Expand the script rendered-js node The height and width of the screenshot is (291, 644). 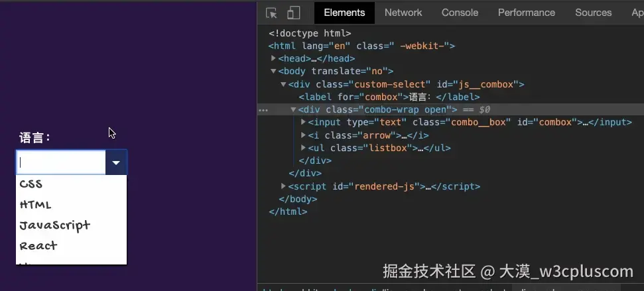[x=283, y=186]
